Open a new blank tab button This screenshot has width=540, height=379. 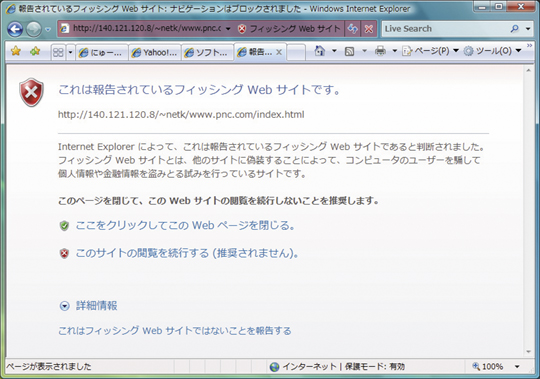point(296,52)
